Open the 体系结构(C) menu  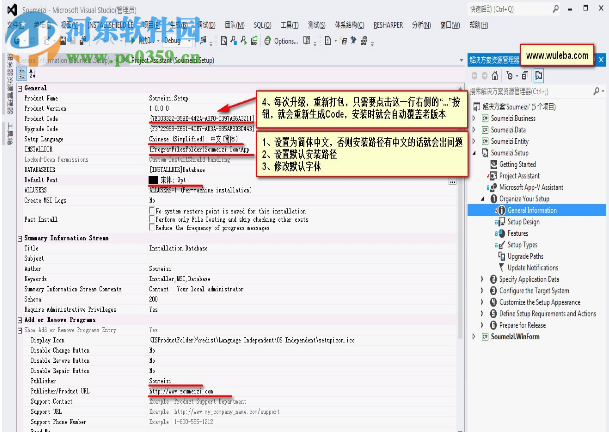tap(349, 25)
